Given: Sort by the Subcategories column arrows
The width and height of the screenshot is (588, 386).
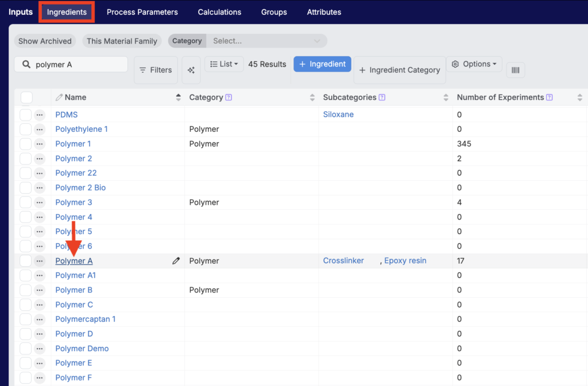Looking at the screenshot, I should (446, 98).
